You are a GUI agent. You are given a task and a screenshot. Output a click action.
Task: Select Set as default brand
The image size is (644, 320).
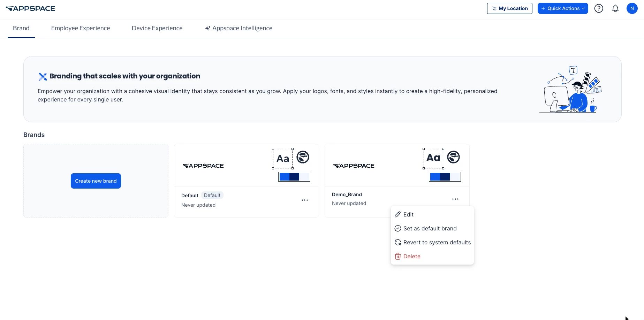pos(432,228)
